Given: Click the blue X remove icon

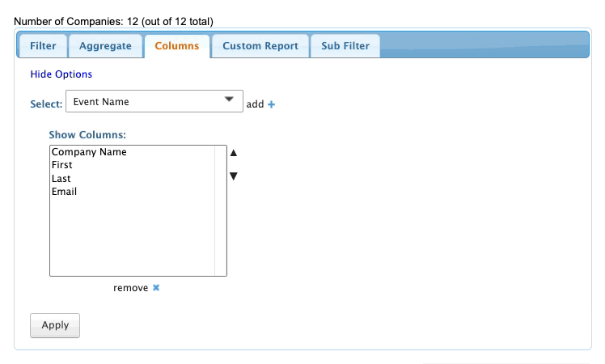Looking at the screenshot, I should point(156,287).
